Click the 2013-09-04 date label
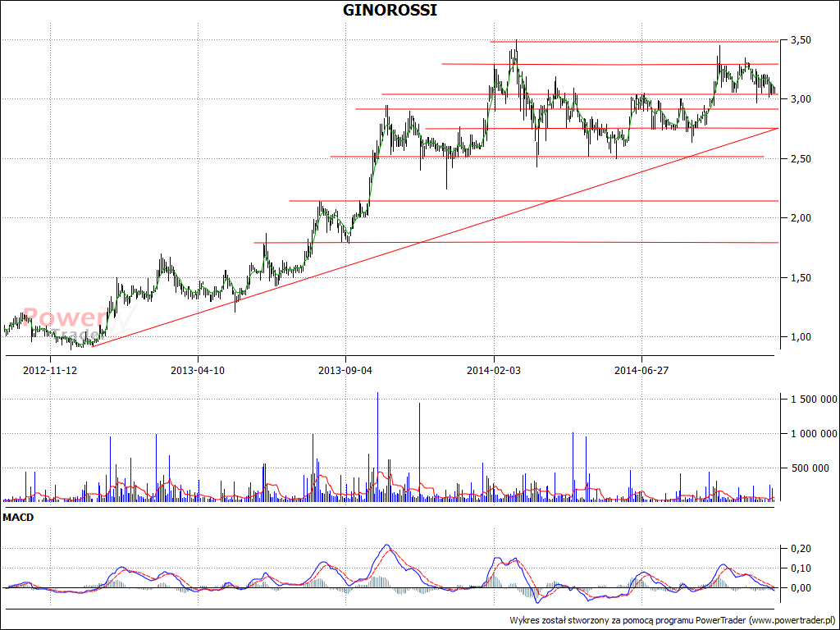This screenshot has height=630, width=840. coord(345,370)
